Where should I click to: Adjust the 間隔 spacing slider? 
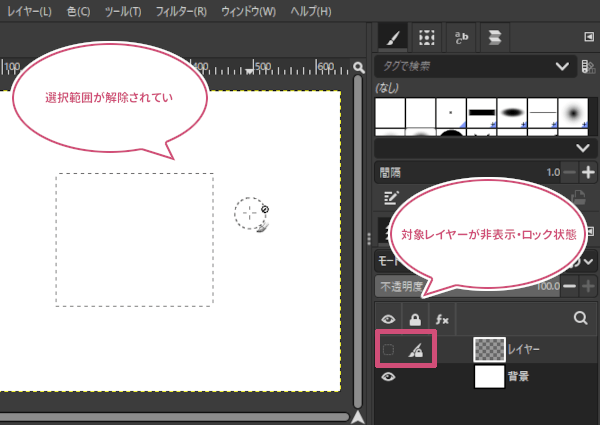point(468,173)
